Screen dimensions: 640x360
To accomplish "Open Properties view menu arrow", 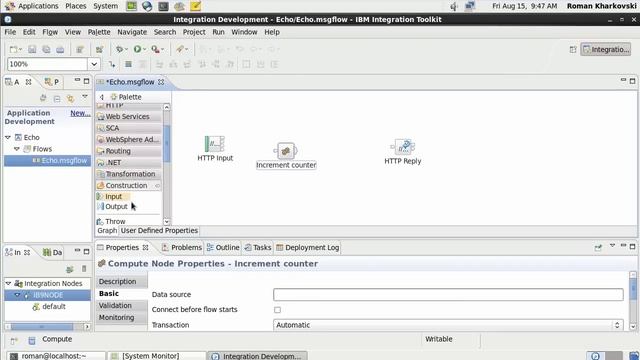I will pyautogui.click(x=612, y=246).
